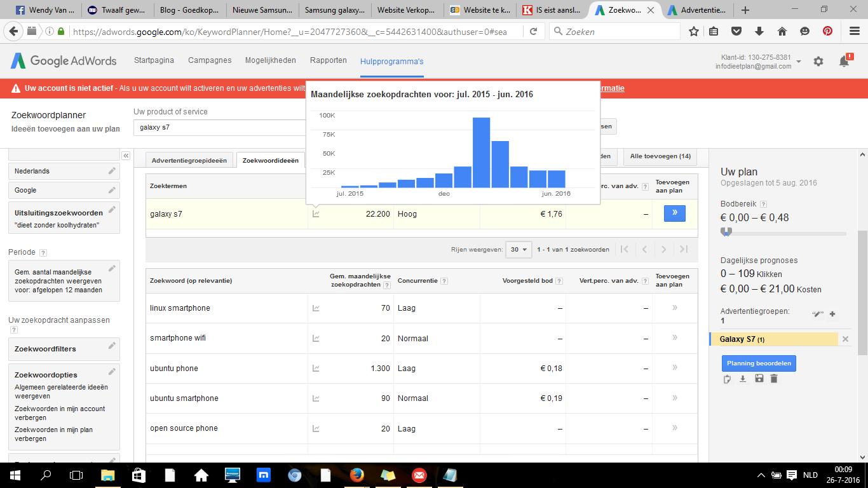Edit Zoekwoordfilters with pencil icon
This screenshot has width=868, height=488.
(112, 346)
